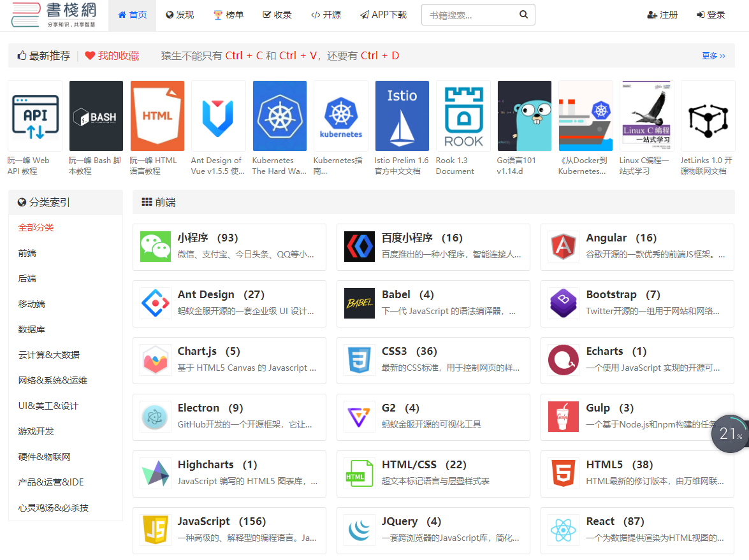The height and width of the screenshot is (560, 749).
Task: Open the Rook 1.3 Document cover
Action: 463,116
